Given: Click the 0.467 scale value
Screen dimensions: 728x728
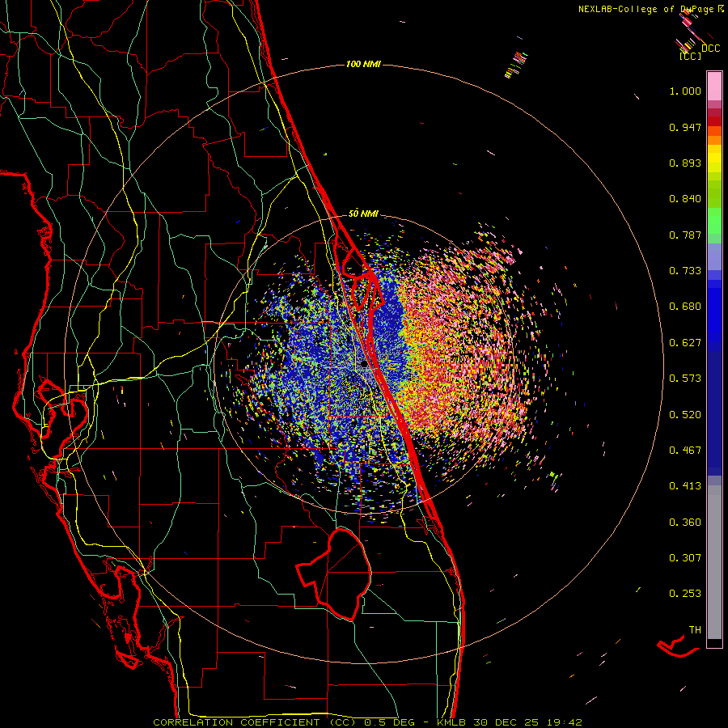Looking at the screenshot, I should pyautogui.click(x=685, y=451).
